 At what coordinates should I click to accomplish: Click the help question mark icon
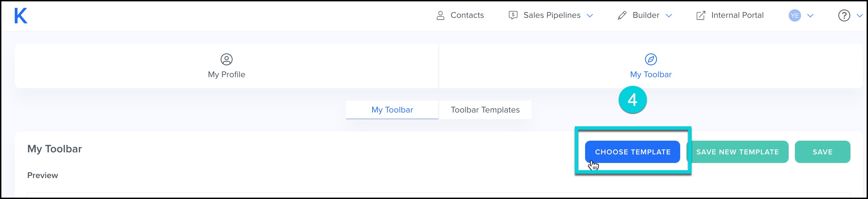click(x=844, y=15)
